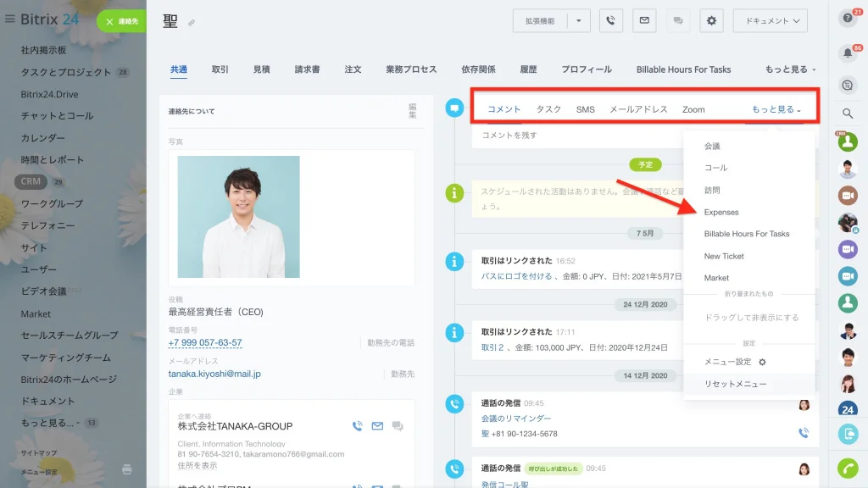Click the comment timeline bubble icon
Screen dimensions: 868x488
454,108
